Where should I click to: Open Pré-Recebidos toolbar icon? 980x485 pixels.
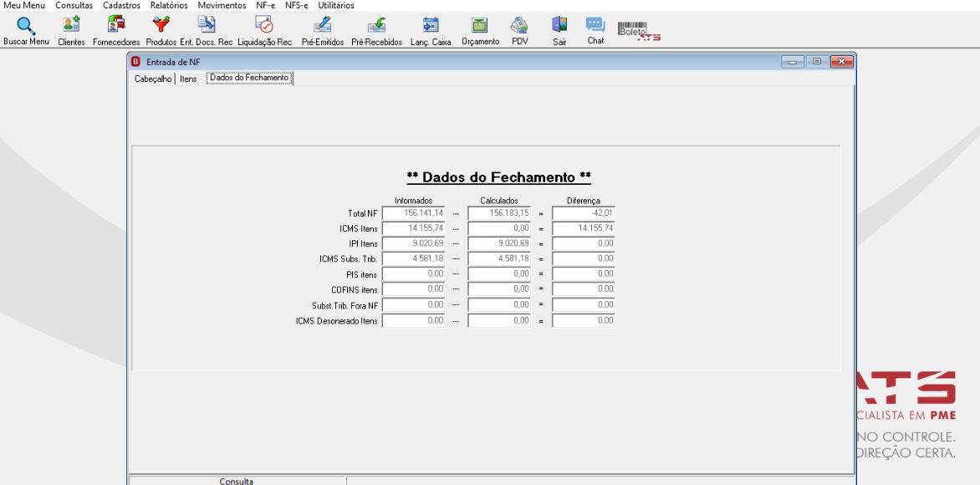pos(376,31)
